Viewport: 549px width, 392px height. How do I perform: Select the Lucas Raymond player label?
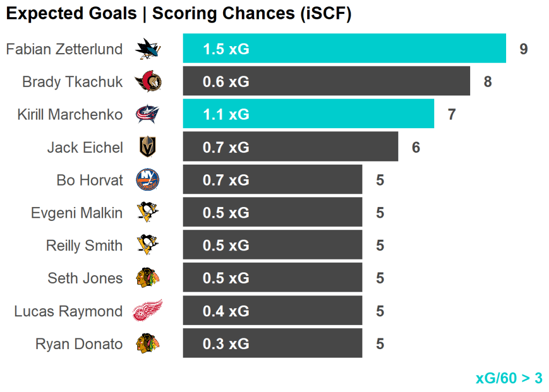point(69,312)
